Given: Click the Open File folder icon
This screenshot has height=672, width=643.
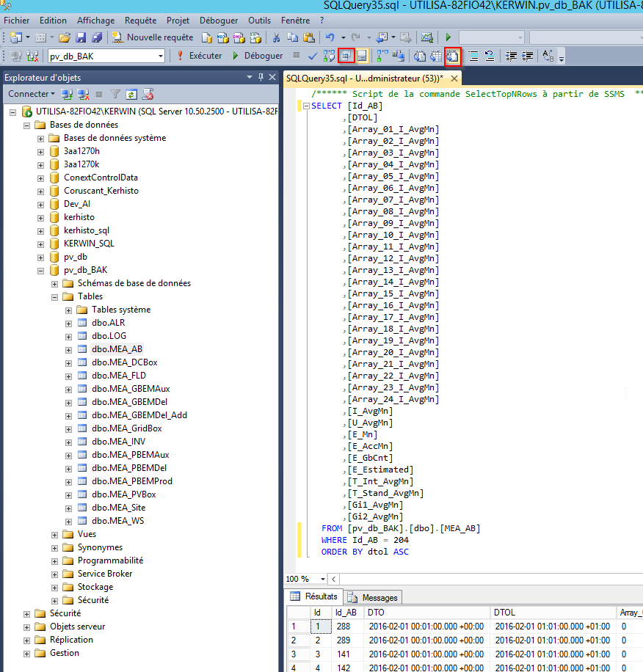Looking at the screenshot, I should pos(65,37).
